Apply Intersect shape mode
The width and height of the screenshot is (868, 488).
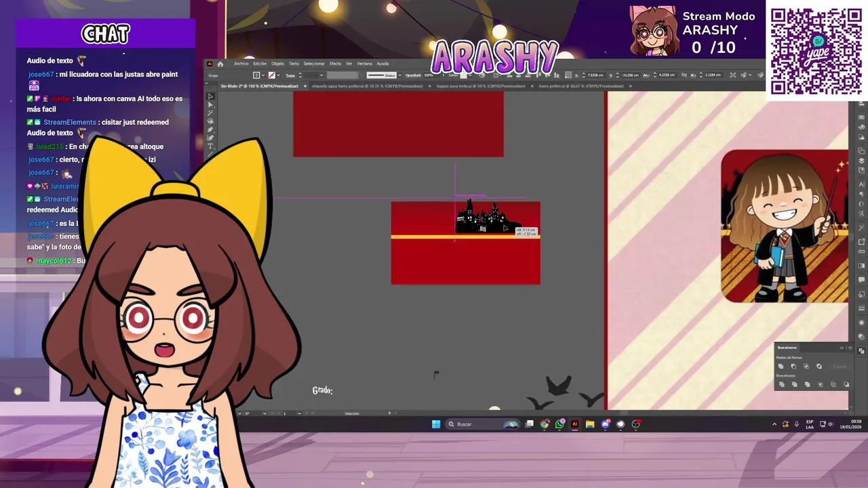tap(806, 366)
